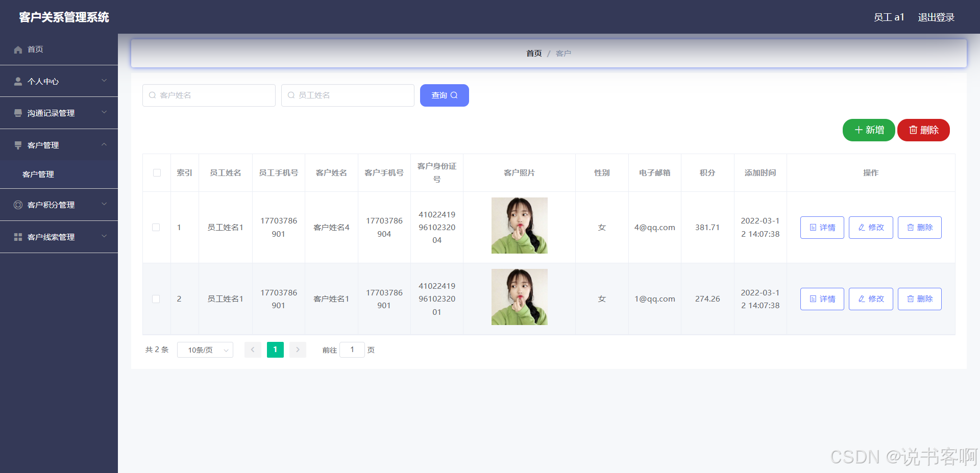Click the 共 2 条 total count text
980x473 pixels.
click(x=157, y=350)
